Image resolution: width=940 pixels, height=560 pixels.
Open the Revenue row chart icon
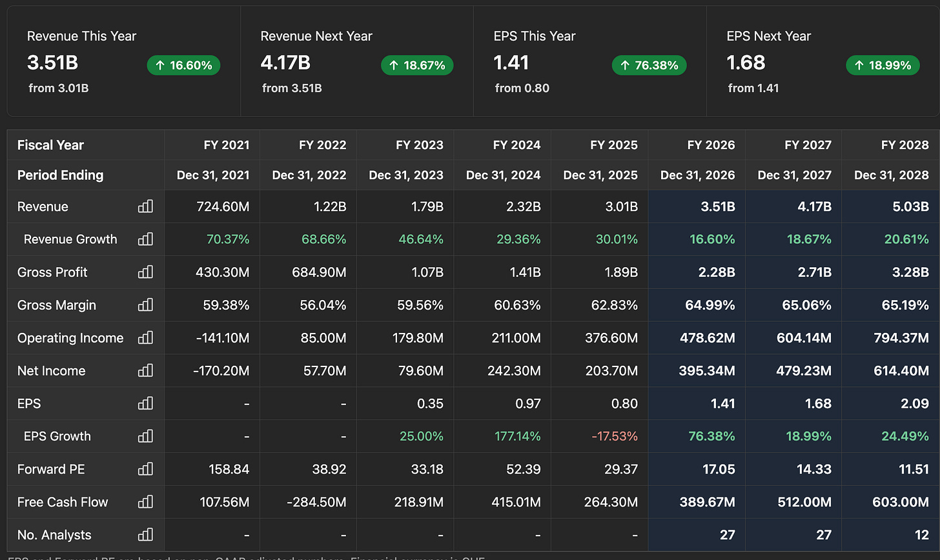(146, 206)
